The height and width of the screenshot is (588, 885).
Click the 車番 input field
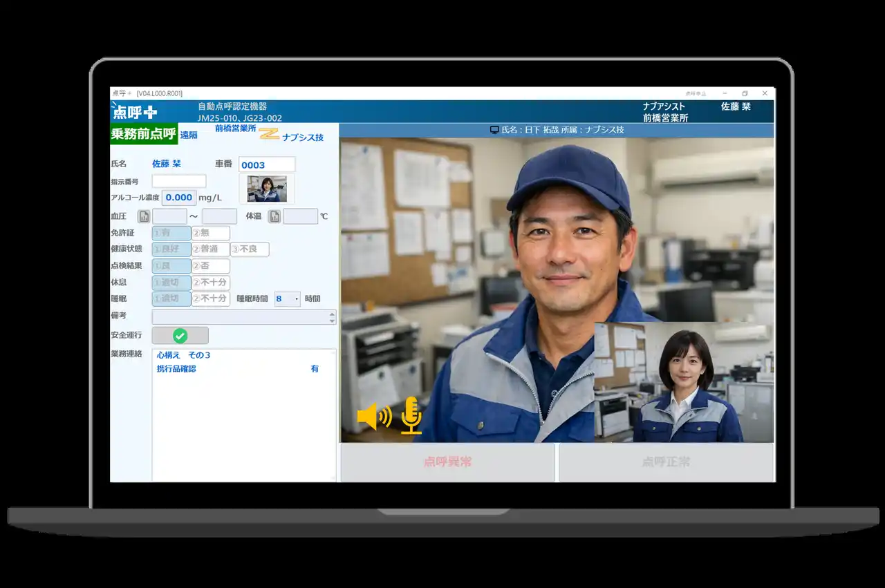click(266, 165)
